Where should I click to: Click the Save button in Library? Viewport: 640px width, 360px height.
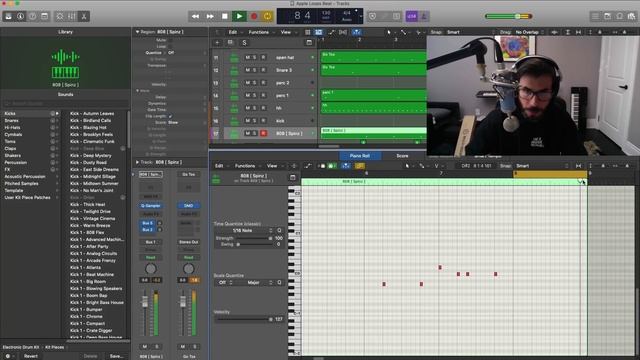coord(116,356)
